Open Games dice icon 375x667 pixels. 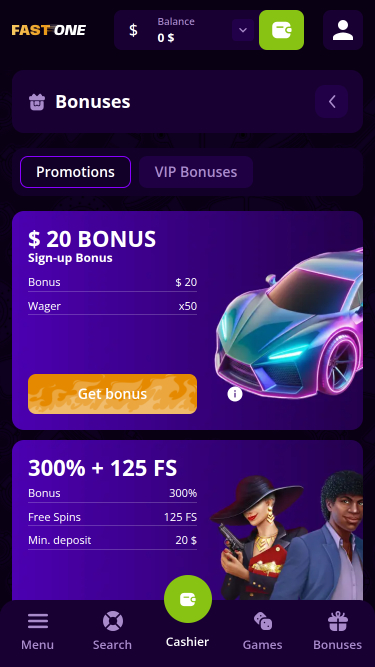262,621
